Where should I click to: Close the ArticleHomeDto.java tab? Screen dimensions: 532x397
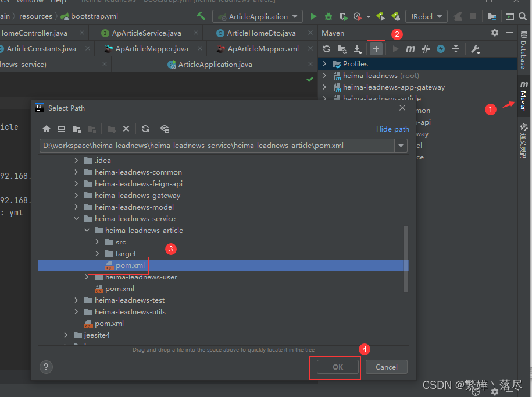(x=310, y=33)
